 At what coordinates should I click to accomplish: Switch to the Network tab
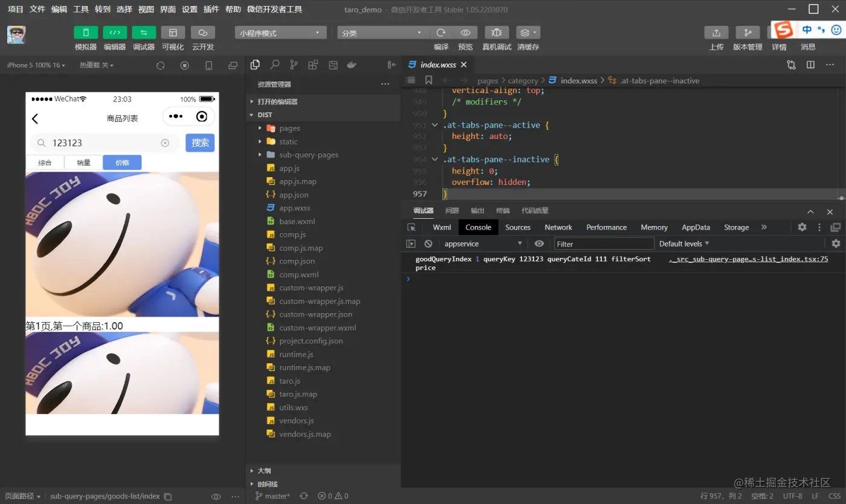tap(558, 227)
